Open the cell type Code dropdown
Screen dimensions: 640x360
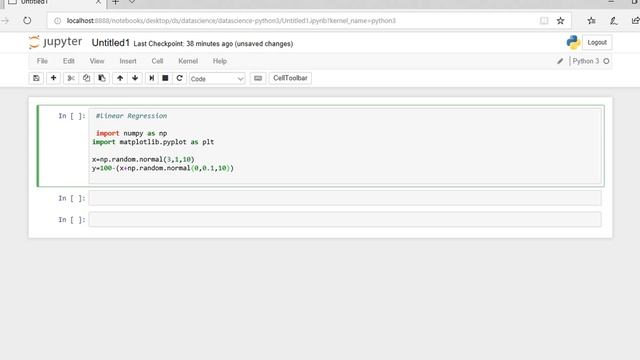217,79
